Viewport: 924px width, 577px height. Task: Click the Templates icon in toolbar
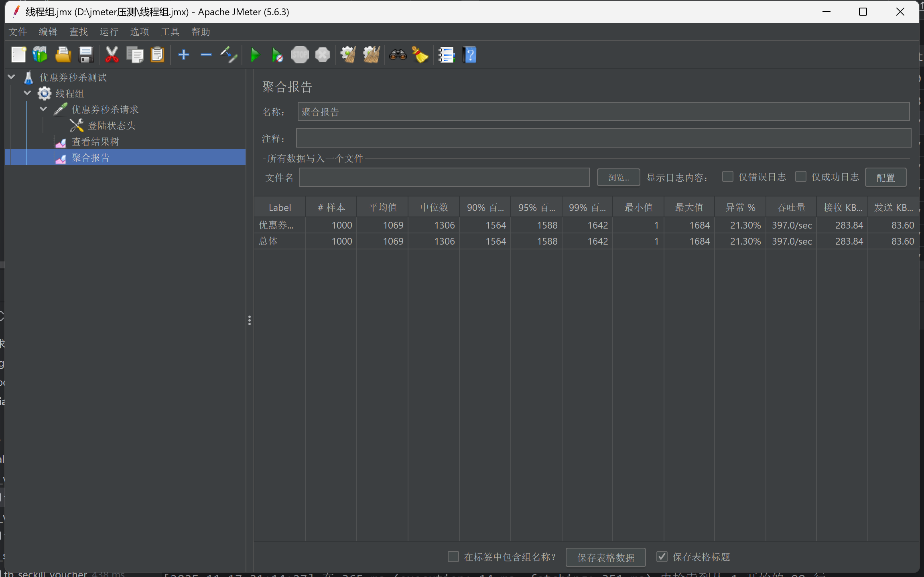pyautogui.click(x=40, y=55)
